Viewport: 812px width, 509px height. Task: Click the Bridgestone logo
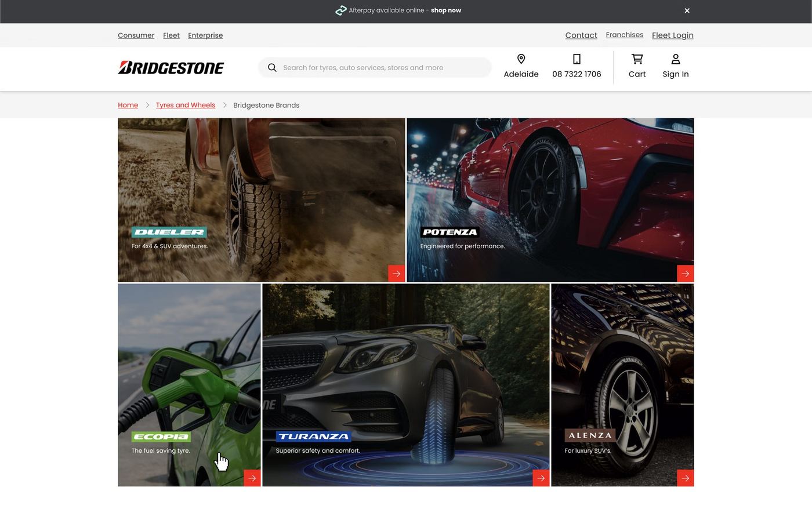(x=171, y=67)
